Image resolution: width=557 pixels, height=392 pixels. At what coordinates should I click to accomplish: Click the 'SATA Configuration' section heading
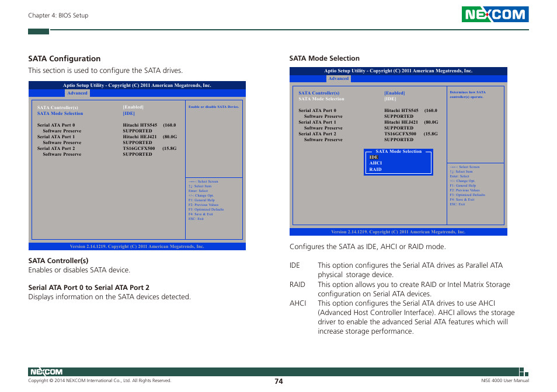click(x=64, y=58)
